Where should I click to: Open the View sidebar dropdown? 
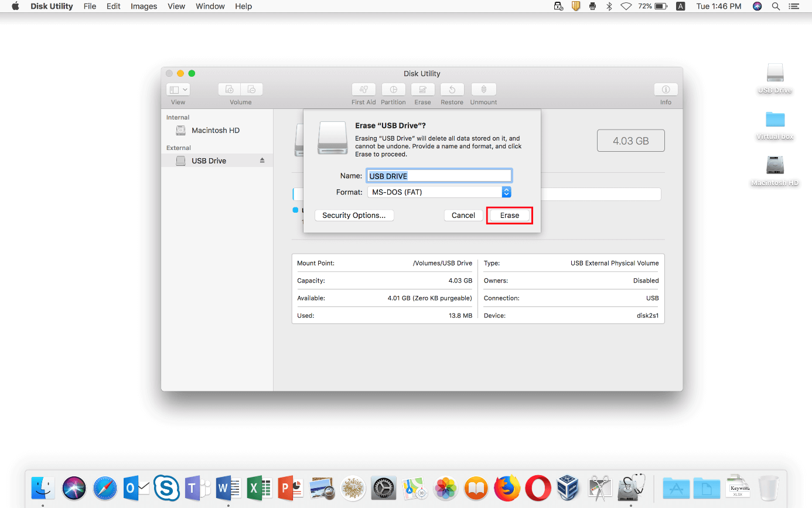coord(178,90)
